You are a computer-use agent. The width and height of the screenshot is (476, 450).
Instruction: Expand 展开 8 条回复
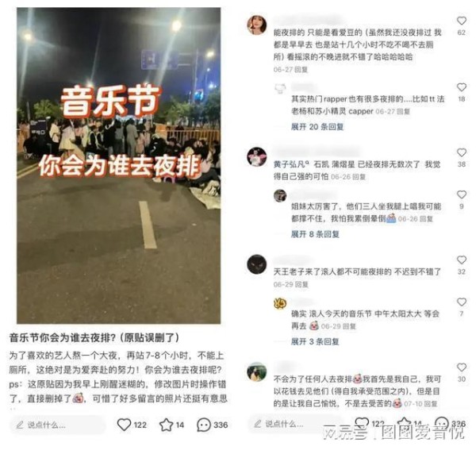pyautogui.click(x=315, y=234)
